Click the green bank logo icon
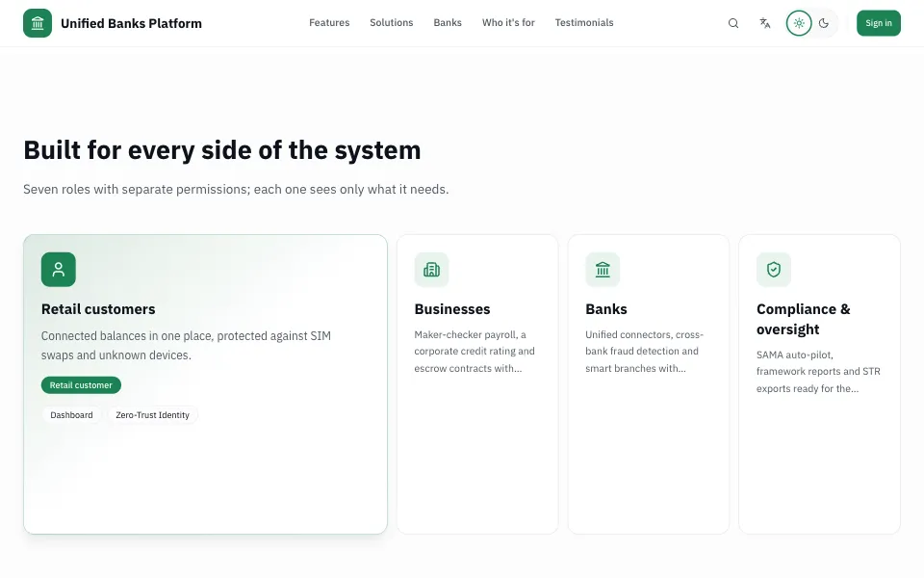 (x=38, y=23)
